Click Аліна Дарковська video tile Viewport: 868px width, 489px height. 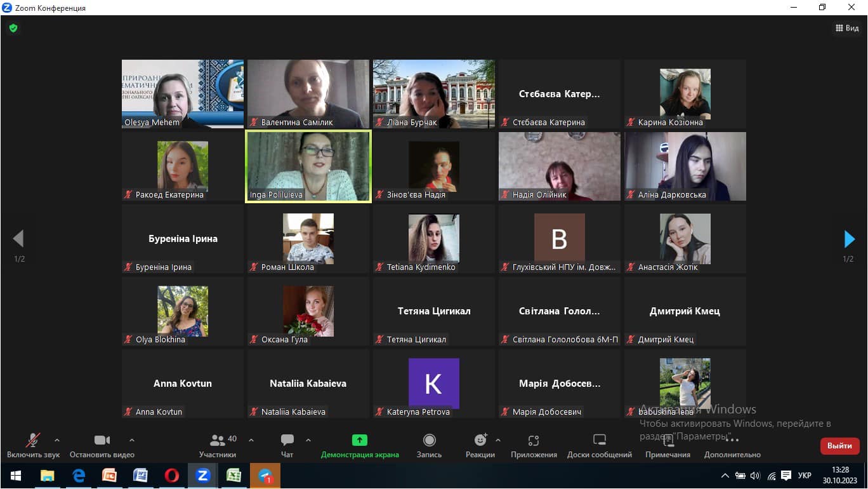click(x=685, y=166)
